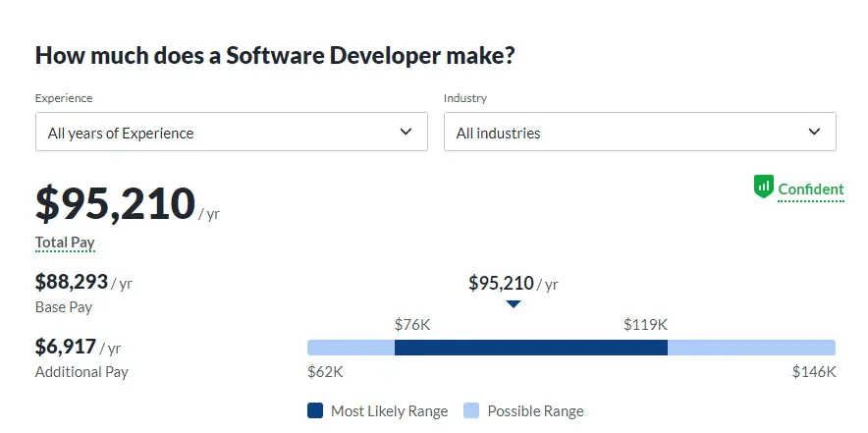The width and height of the screenshot is (868, 433).
Task: Open the Confident confidence label
Action: [810, 189]
